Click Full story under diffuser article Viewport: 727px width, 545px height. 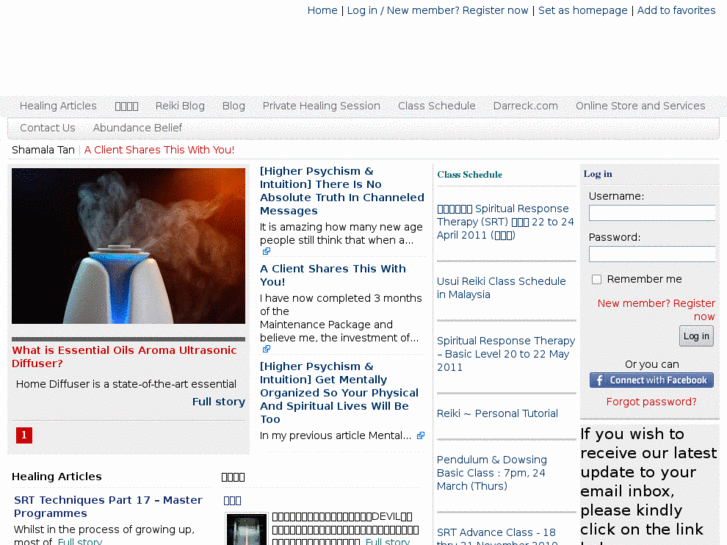click(219, 402)
